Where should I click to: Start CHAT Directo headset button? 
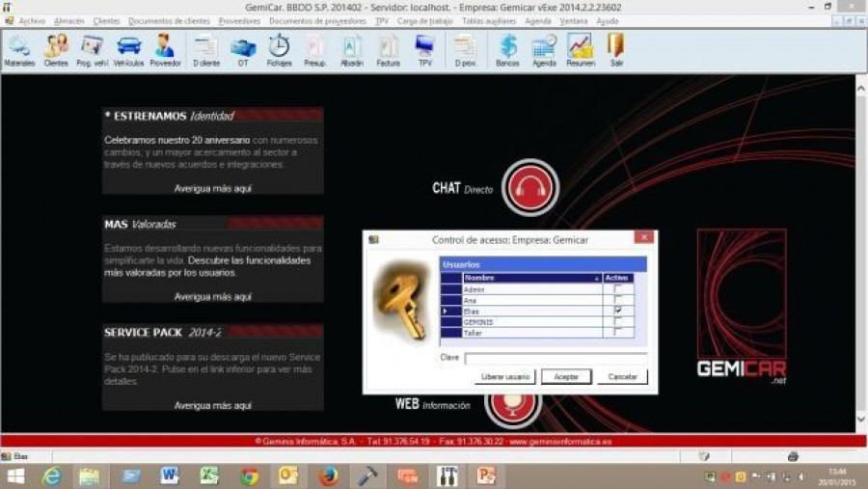click(x=530, y=187)
